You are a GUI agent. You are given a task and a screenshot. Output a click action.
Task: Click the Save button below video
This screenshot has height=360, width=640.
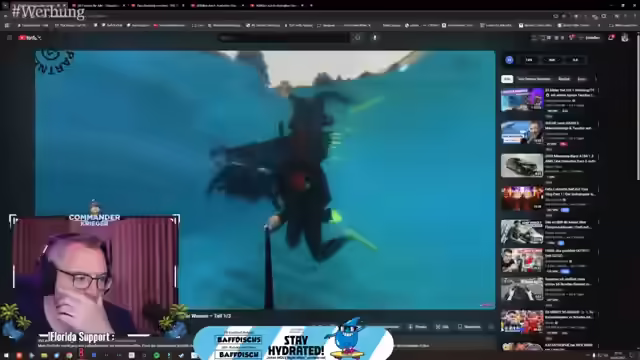(x=469, y=327)
